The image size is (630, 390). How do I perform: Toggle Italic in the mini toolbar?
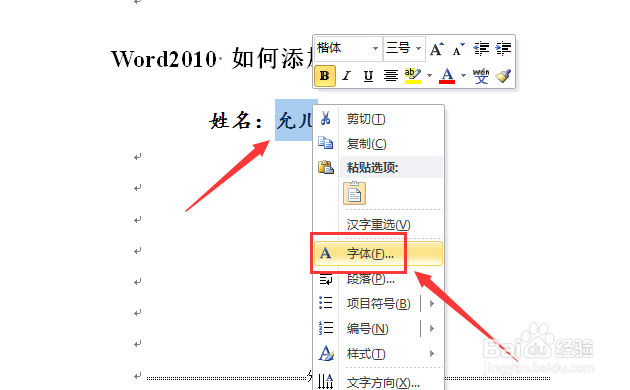[346, 76]
